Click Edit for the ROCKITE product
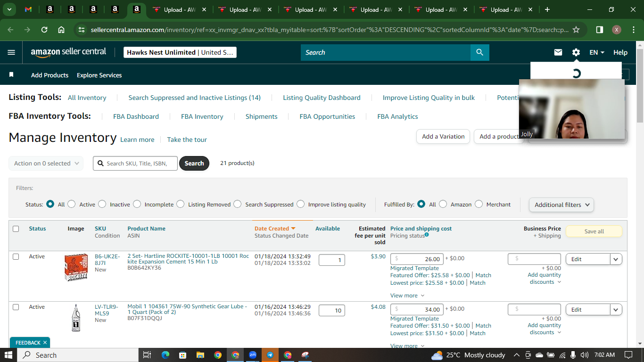Screen dimensions: 644x362 tap(588, 259)
